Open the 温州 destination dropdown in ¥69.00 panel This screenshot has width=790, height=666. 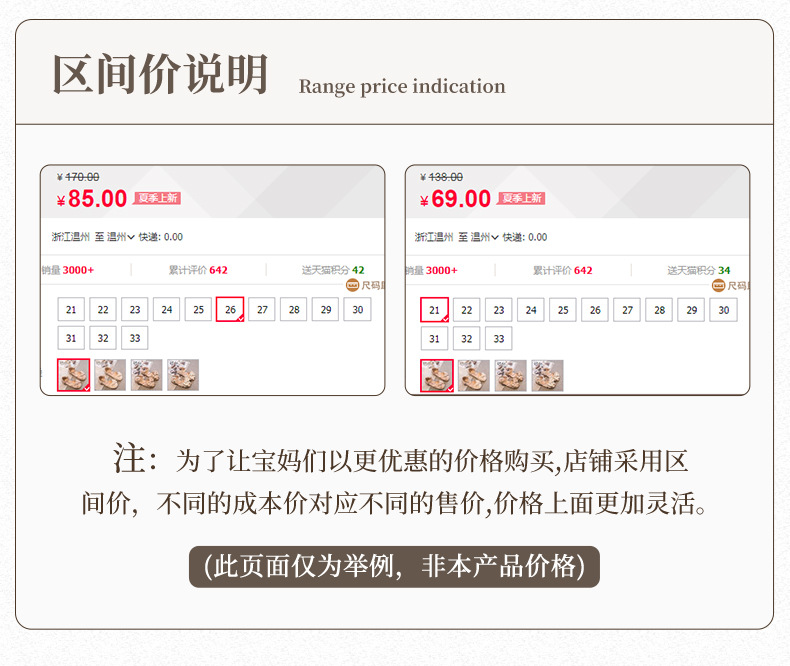click(485, 237)
